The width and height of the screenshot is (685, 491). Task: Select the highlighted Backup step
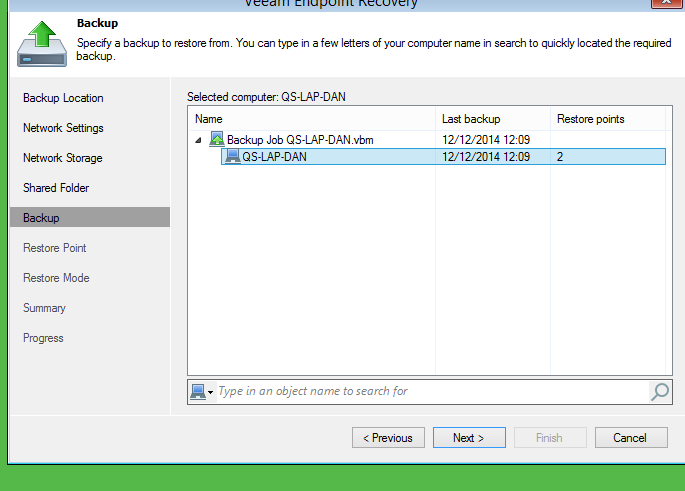90,217
